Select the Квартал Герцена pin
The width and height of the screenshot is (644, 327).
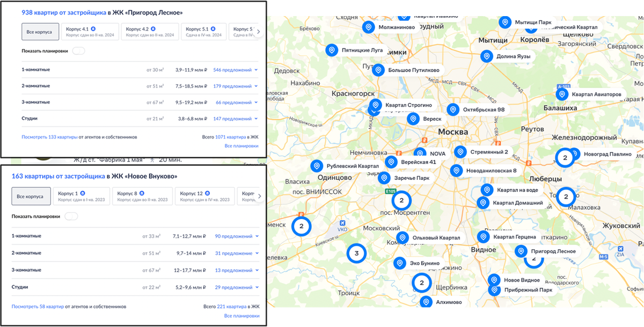(483, 237)
